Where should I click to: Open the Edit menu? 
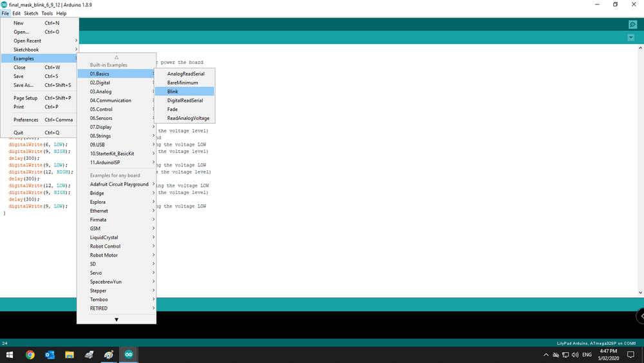17,13
